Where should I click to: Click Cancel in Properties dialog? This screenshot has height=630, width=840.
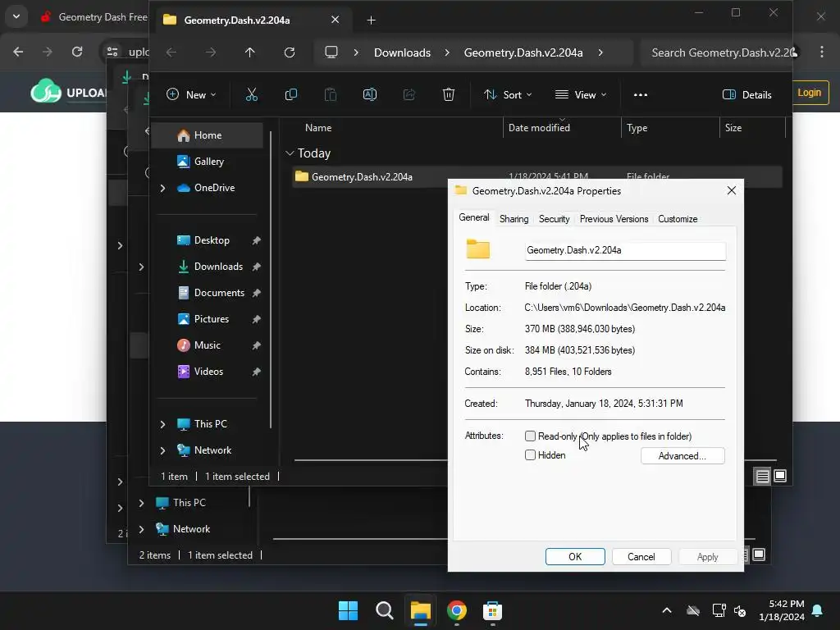coord(641,557)
